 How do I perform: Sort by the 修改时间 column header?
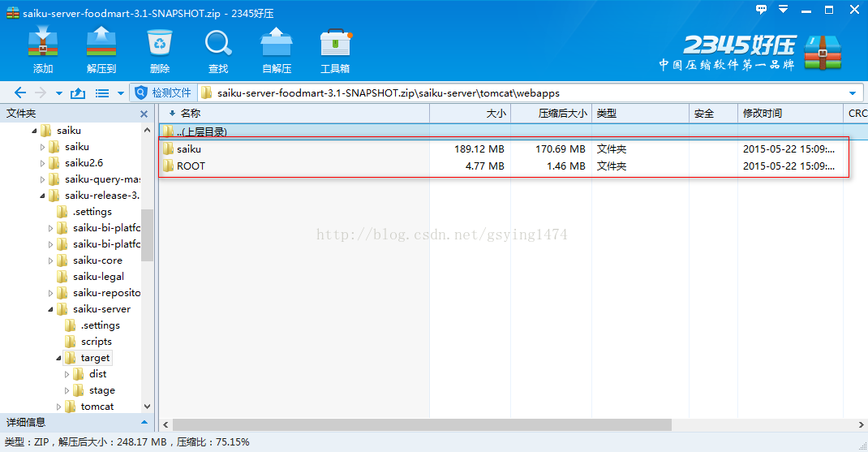click(x=790, y=113)
